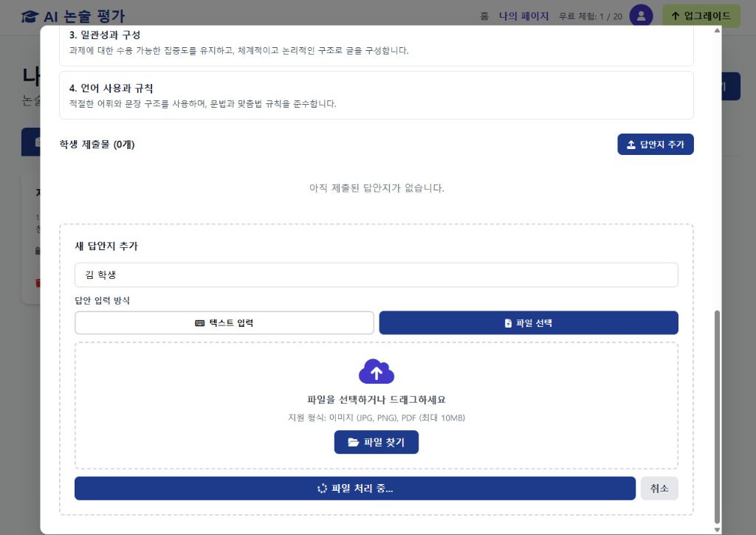Click the 취소 cancel button
Viewport: 756px width, 535px height.
659,488
